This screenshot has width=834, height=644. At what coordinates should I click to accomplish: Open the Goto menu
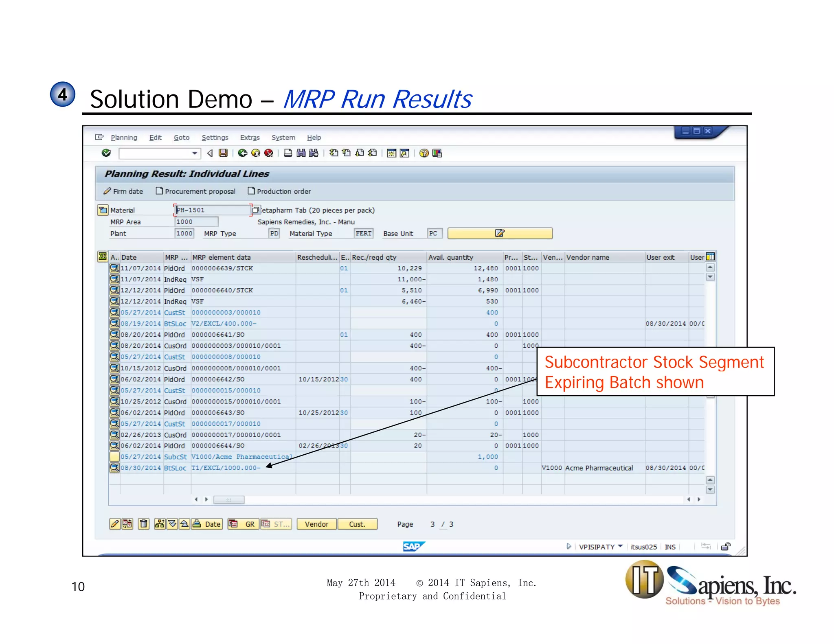point(182,138)
